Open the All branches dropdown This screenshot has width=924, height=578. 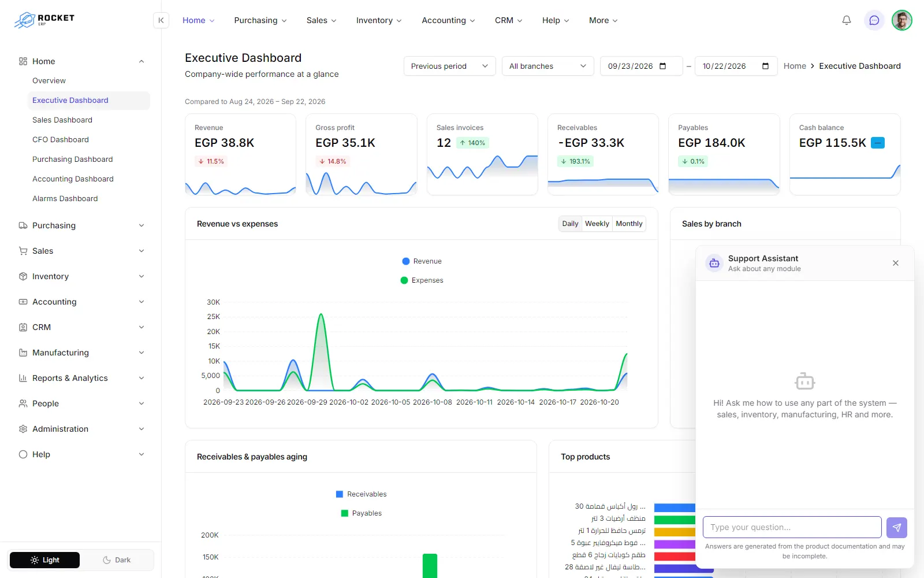point(548,66)
